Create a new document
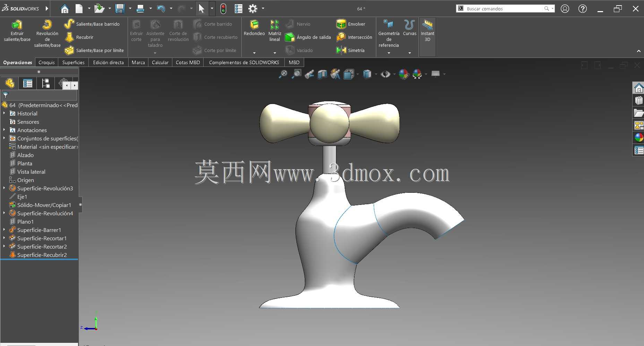 click(x=79, y=9)
